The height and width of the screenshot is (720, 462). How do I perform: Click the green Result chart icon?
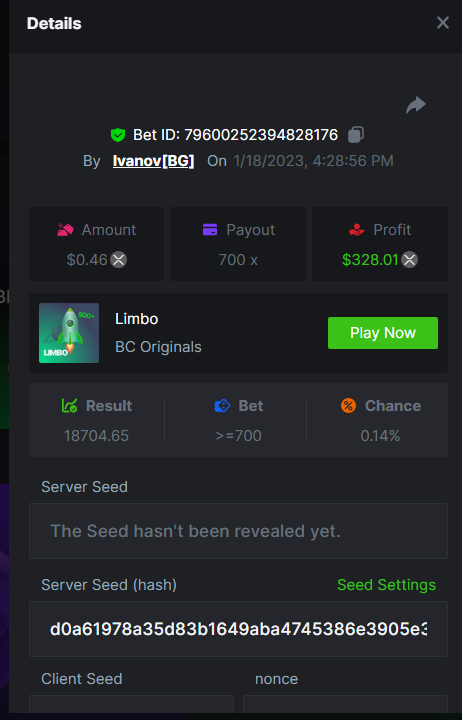tap(69, 405)
